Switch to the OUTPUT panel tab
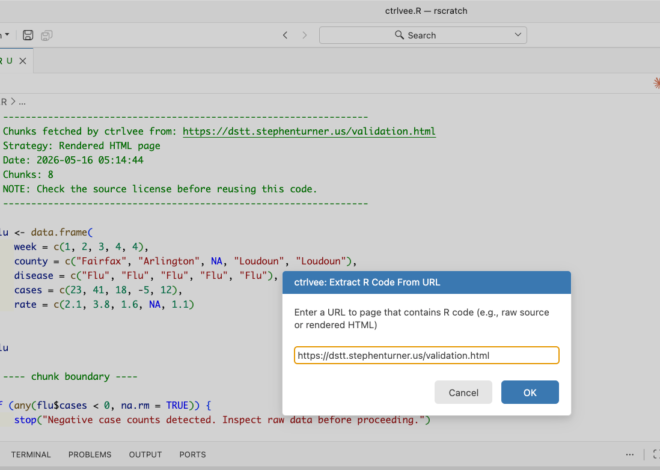This screenshot has width=660, height=470. 145,454
